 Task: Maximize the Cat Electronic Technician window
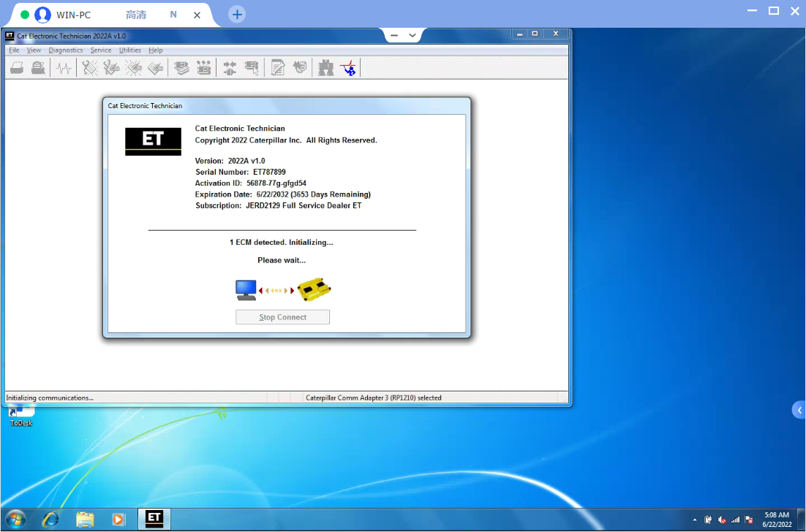(x=535, y=34)
